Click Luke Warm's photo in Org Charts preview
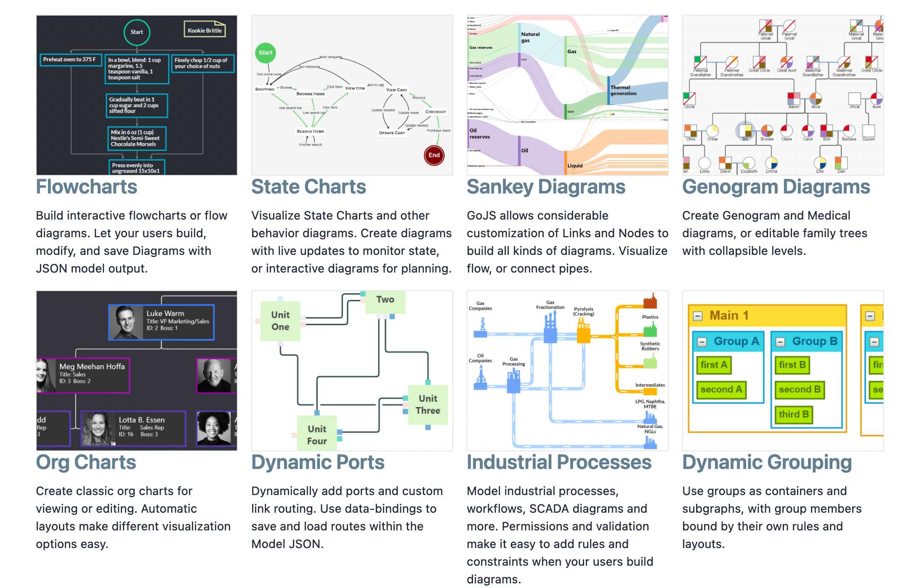 [x=126, y=322]
